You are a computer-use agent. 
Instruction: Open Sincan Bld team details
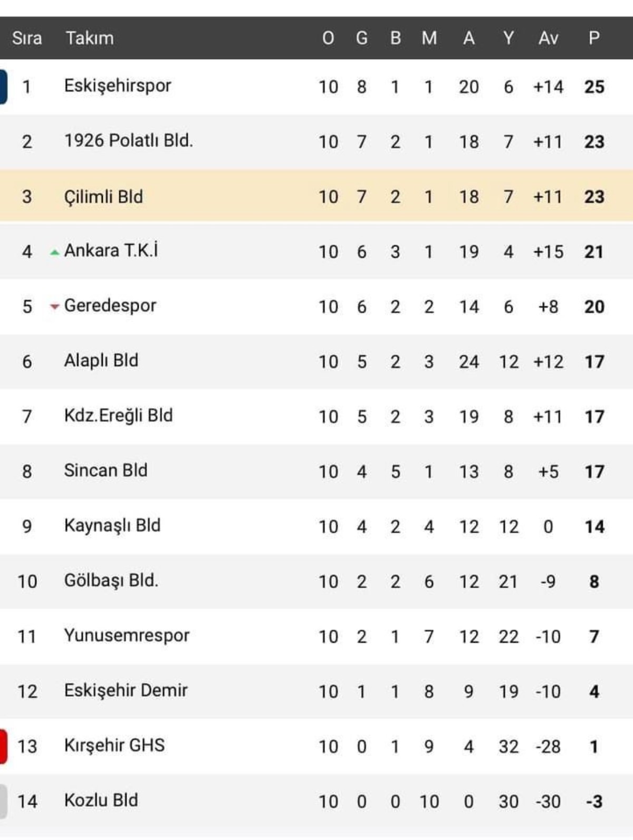point(105,470)
